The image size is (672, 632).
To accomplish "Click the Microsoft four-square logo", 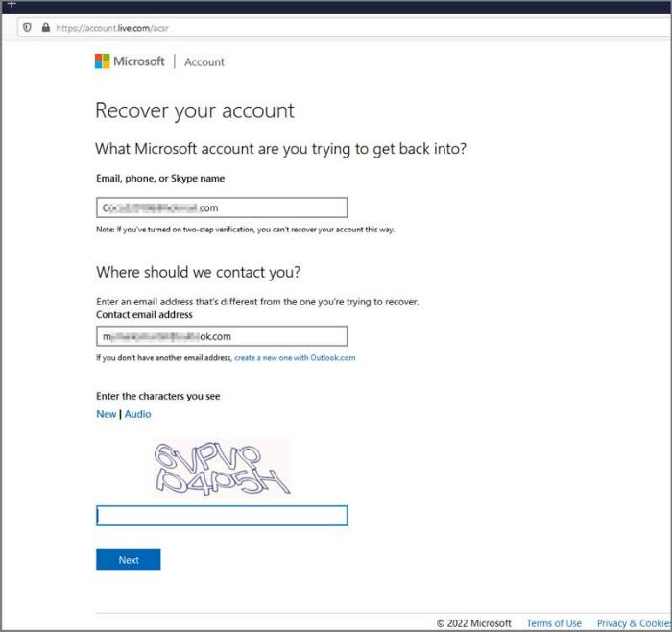I will (102, 61).
